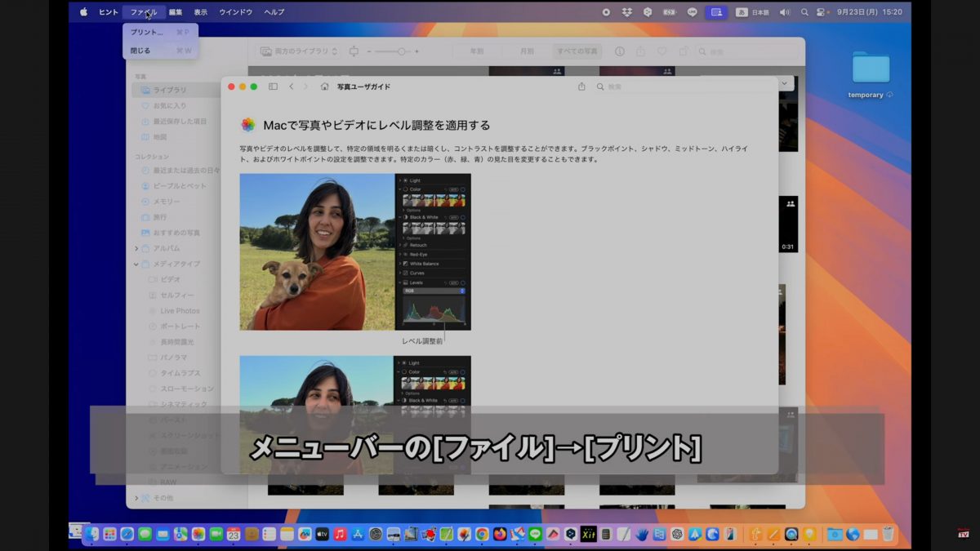Screen dimensions: 980x551
Task: Click the favorite heart icon in Photos toolbar
Action: point(661,51)
